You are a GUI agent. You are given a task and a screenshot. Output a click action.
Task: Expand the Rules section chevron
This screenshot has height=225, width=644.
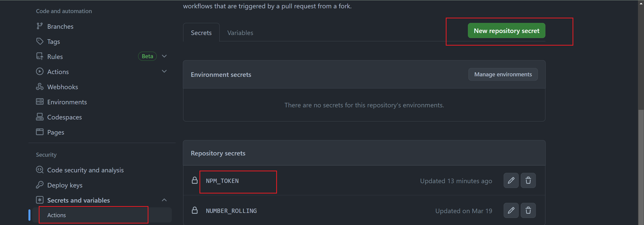[164, 56]
